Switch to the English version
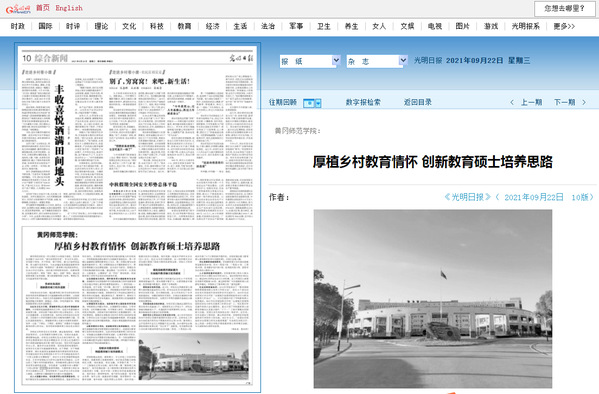 click(x=69, y=8)
